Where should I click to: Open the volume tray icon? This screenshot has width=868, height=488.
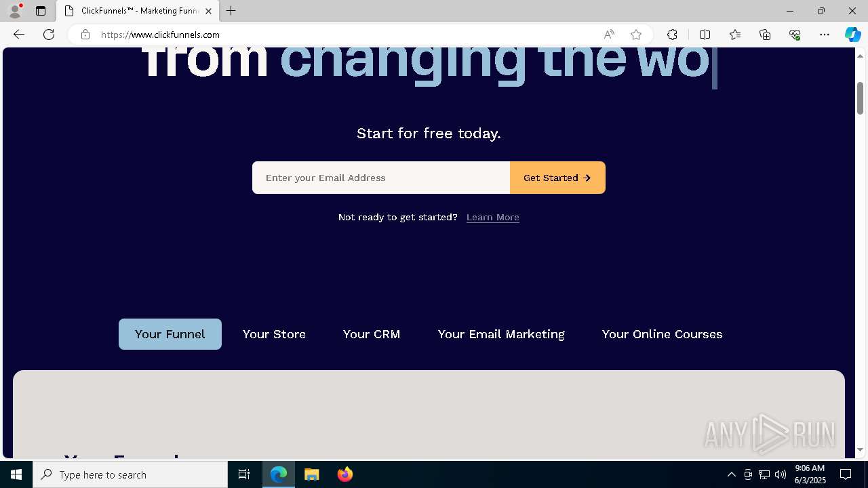tap(781, 474)
